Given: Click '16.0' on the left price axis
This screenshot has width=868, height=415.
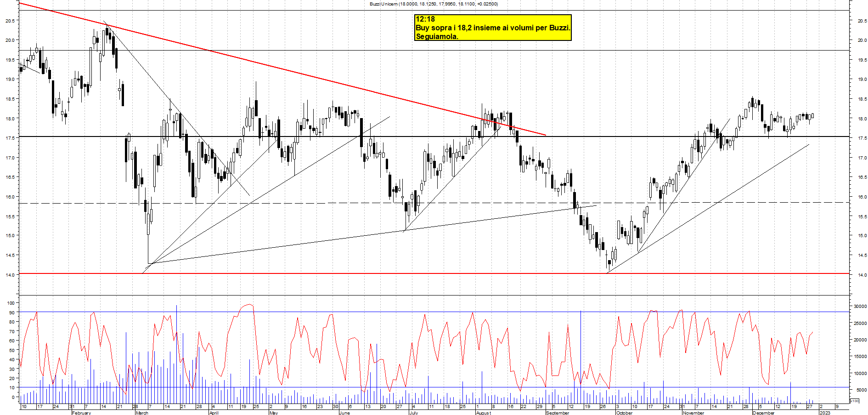Looking at the screenshot, I should [10, 197].
